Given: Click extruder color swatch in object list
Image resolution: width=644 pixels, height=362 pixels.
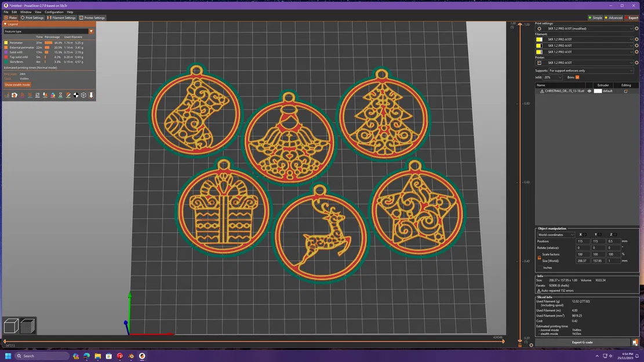Looking at the screenshot, I should [598, 91].
